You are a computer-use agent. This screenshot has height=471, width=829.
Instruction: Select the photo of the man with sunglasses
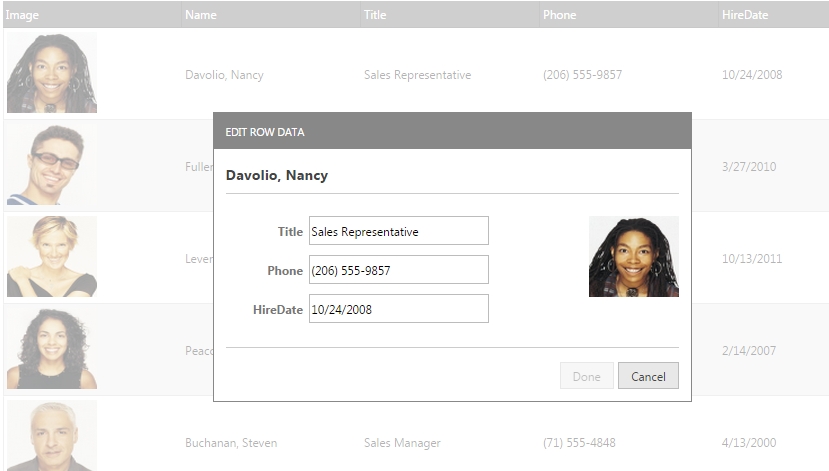click(52, 165)
